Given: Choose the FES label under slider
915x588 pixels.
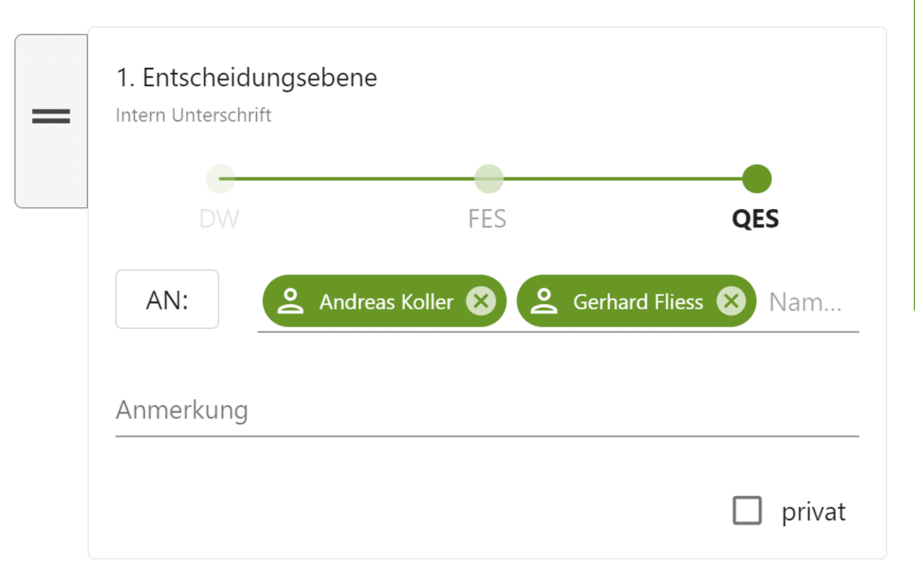Looking at the screenshot, I should coord(488,219).
